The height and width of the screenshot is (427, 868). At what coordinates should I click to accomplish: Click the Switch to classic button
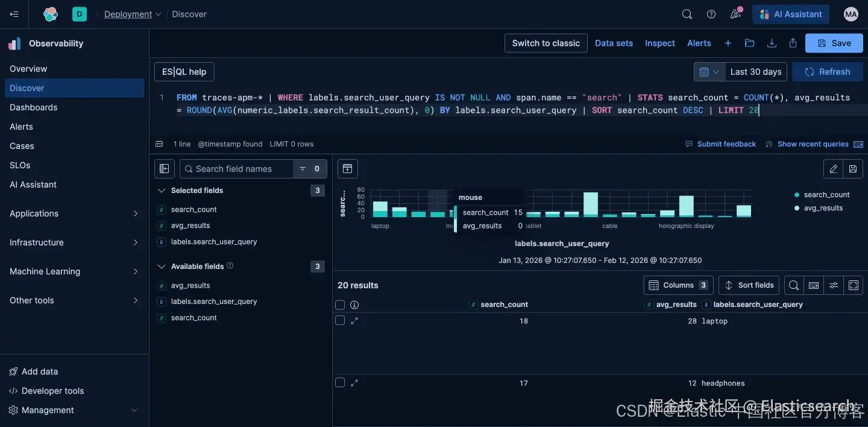pyautogui.click(x=546, y=43)
